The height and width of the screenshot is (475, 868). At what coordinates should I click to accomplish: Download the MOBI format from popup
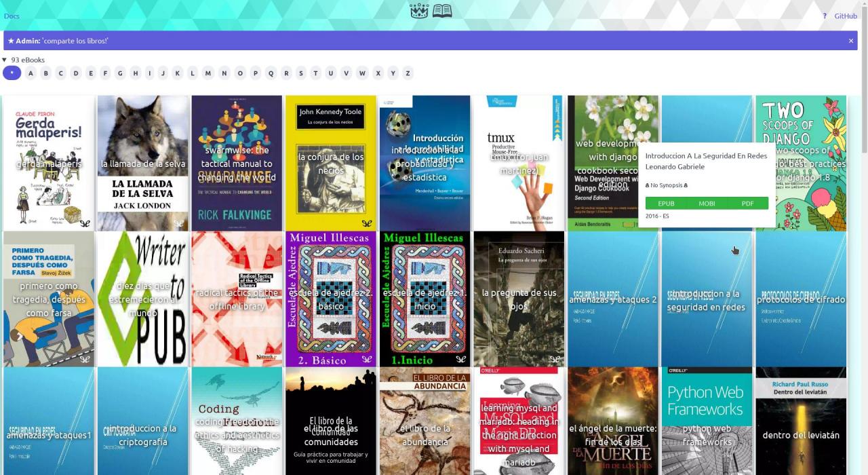point(707,204)
